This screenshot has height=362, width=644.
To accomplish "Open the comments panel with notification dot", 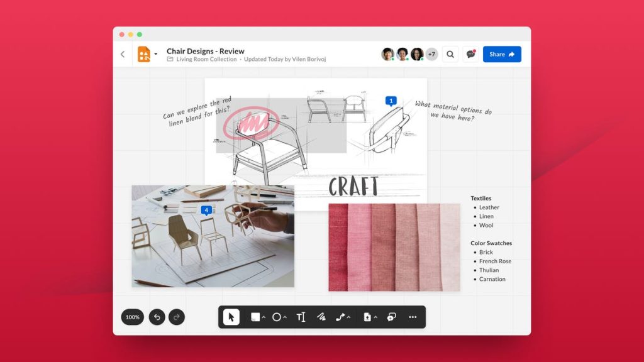I will [x=470, y=55].
